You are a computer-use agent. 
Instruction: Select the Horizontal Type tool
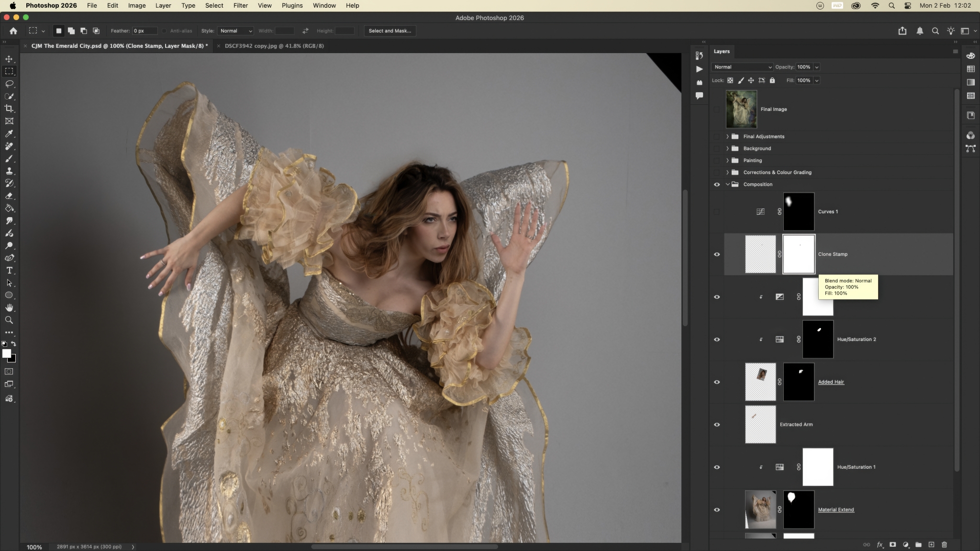click(9, 270)
